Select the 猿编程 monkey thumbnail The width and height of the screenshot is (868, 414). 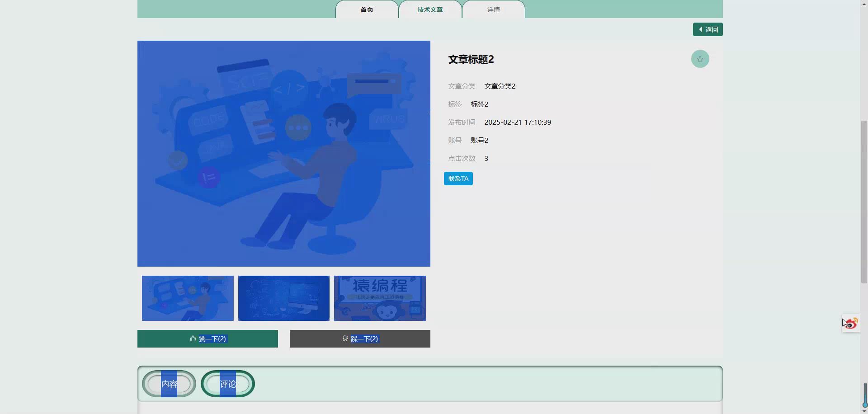tap(380, 298)
